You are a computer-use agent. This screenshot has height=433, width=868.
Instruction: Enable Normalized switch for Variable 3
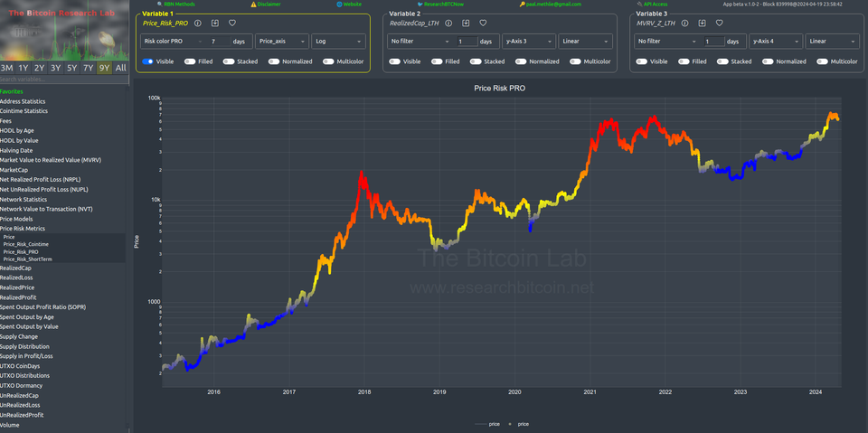click(x=768, y=61)
